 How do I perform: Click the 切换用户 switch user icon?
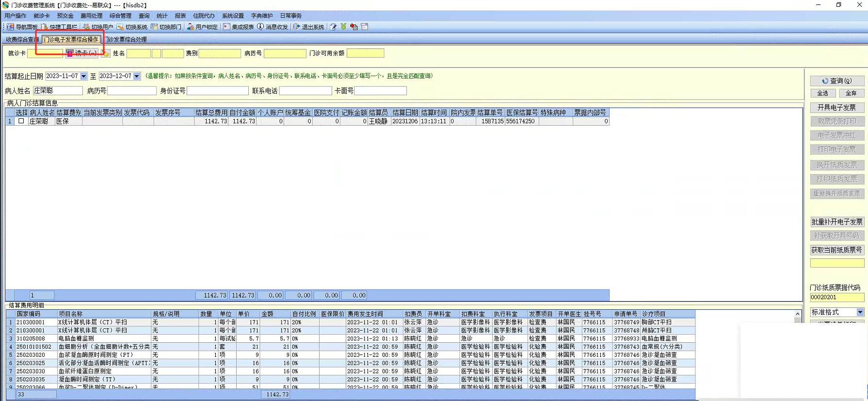point(98,27)
